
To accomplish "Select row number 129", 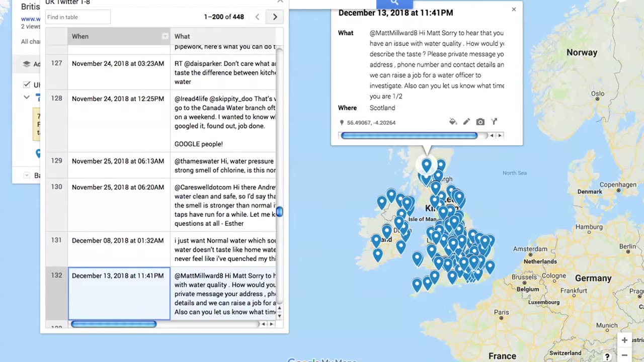I will click(x=56, y=165).
